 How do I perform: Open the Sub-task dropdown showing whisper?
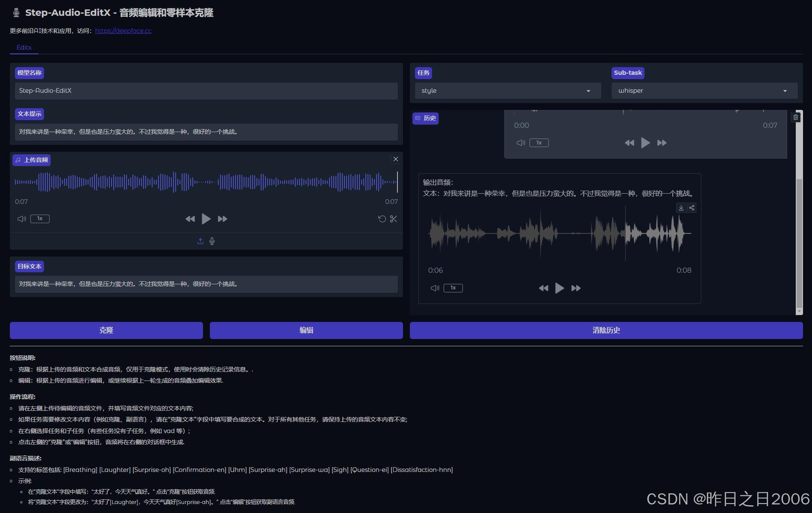(x=704, y=91)
